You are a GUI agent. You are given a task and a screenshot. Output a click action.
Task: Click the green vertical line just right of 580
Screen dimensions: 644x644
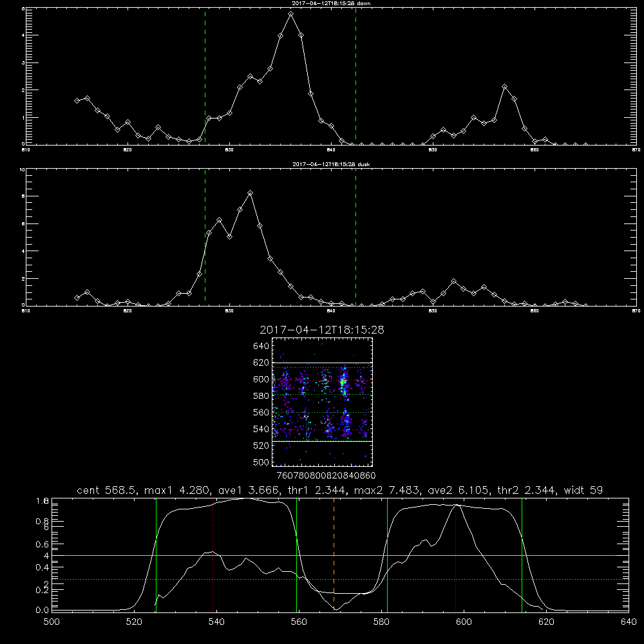coord(387,554)
